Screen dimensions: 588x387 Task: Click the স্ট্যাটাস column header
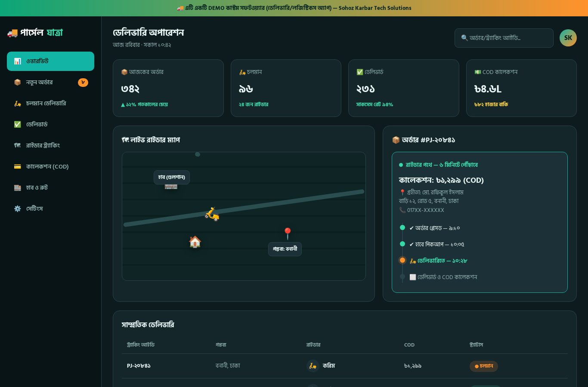pos(477,345)
